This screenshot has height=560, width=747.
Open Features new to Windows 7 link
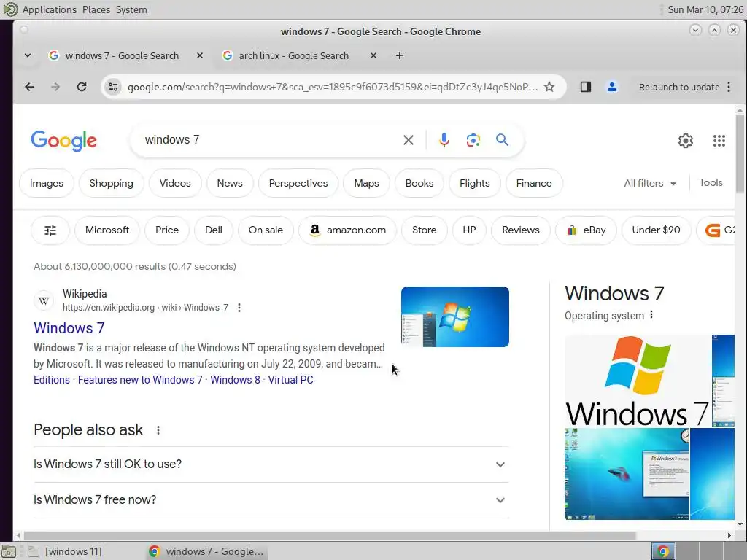[x=140, y=380]
